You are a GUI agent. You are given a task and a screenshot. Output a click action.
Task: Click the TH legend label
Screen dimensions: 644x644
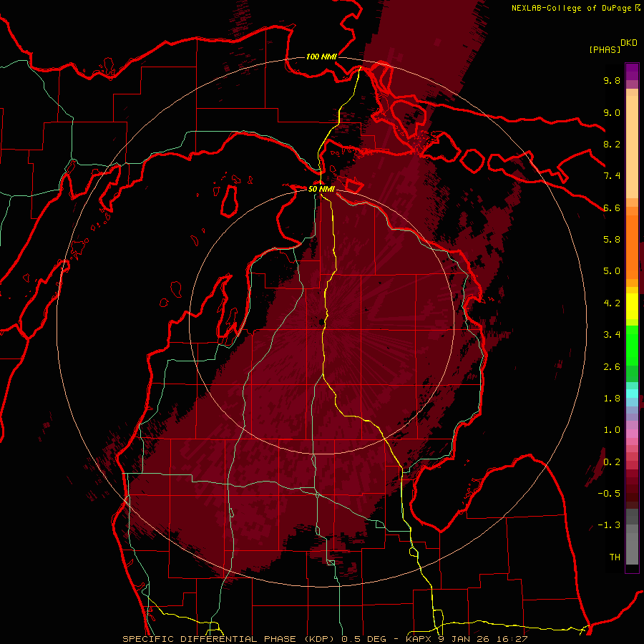pyautogui.click(x=615, y=557)
